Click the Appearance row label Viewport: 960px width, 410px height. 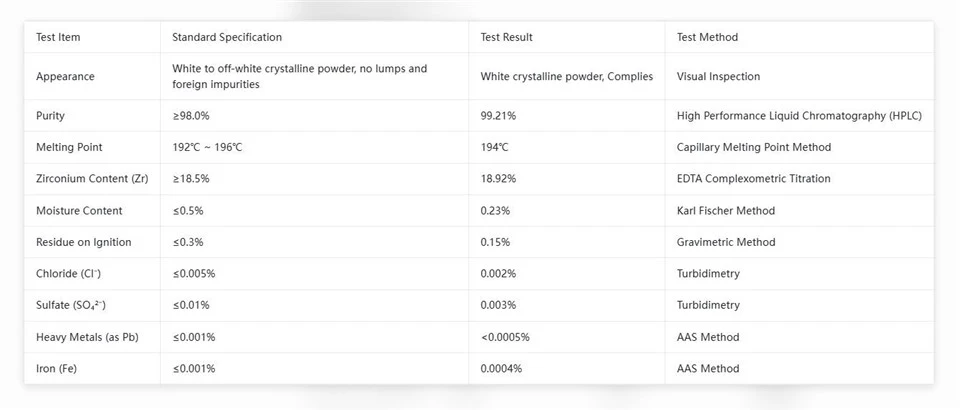click(x=66, y=76)
